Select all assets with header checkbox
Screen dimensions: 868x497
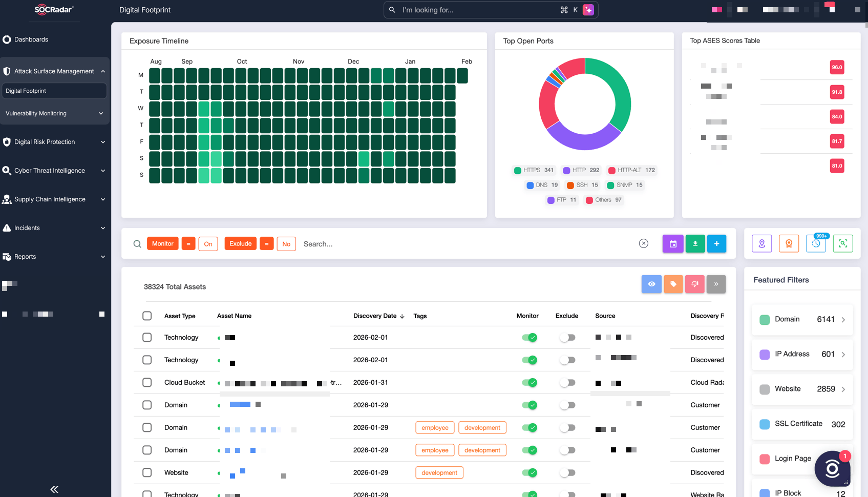click(147, 316)
